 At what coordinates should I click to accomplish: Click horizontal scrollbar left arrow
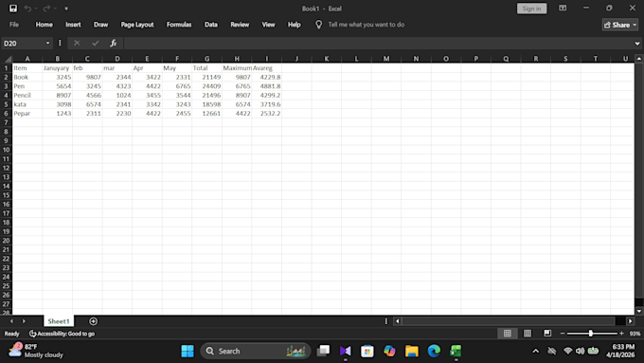point(397,321)
